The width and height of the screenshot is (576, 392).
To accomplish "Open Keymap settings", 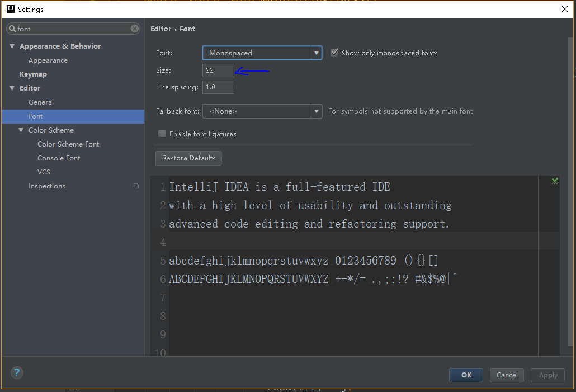I will pyautogui.click(x=33, y=74).
